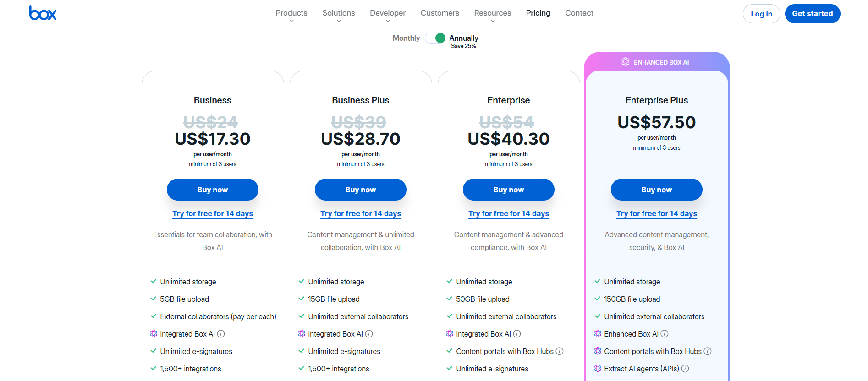Click Log in at the top right
Screen dimensions: 868x381
[x=761, y=13]
